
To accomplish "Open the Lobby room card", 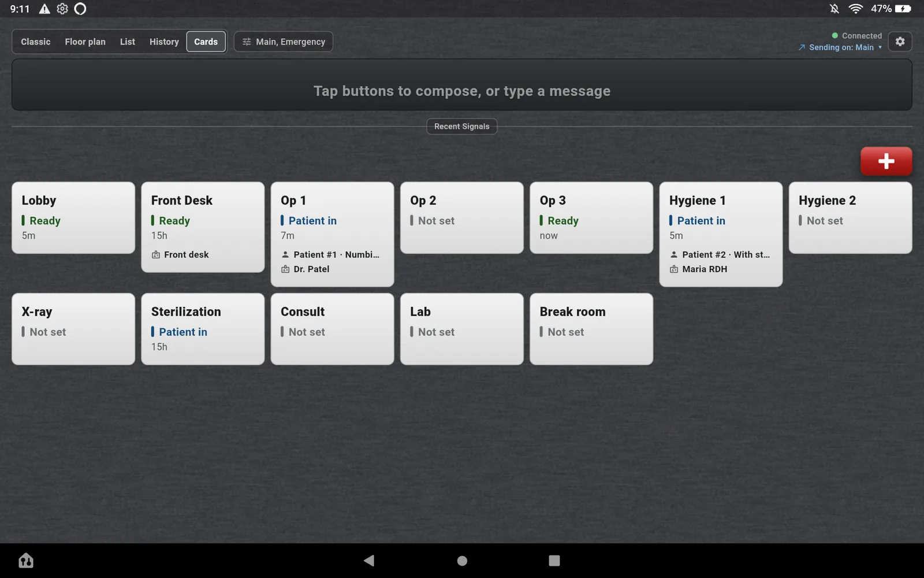I will click(73, 218).
